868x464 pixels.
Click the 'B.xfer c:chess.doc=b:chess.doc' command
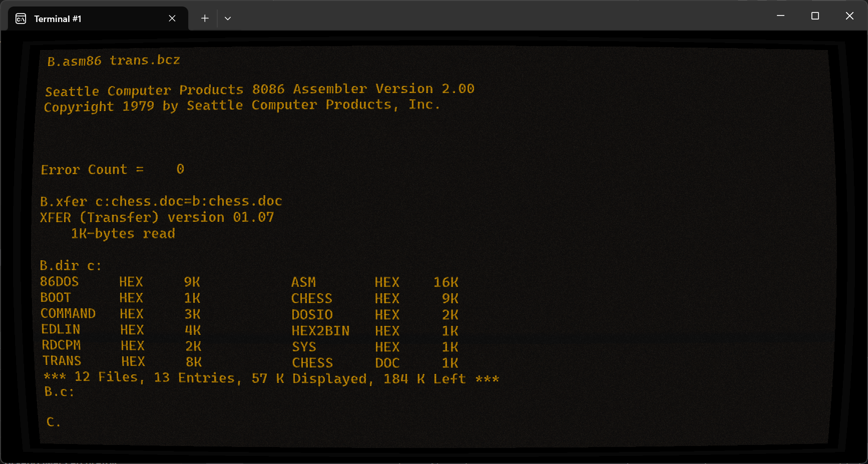coord(161,201)
